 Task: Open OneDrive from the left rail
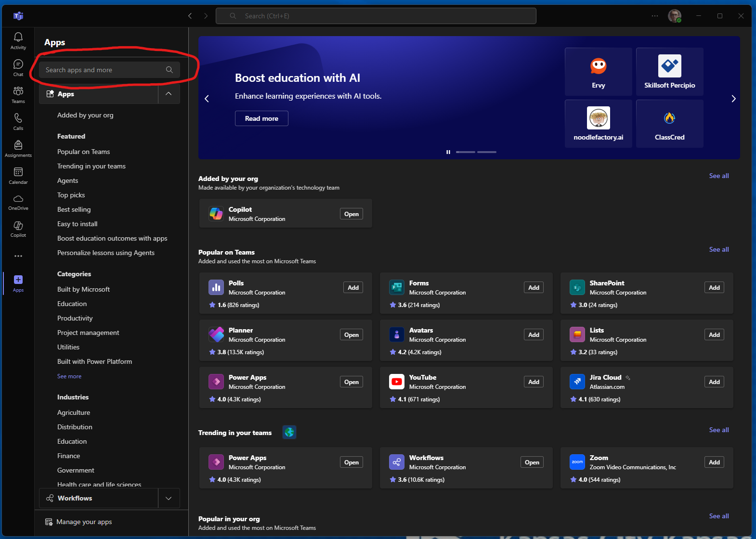18,203
